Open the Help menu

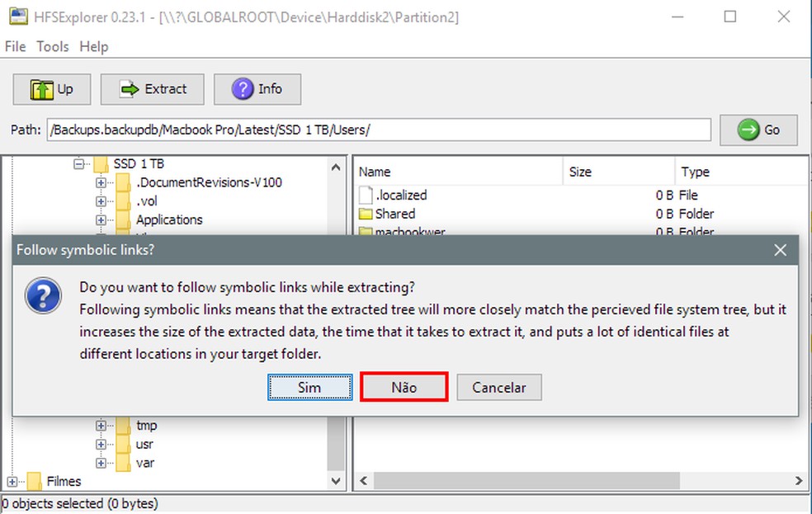(94, 46)
